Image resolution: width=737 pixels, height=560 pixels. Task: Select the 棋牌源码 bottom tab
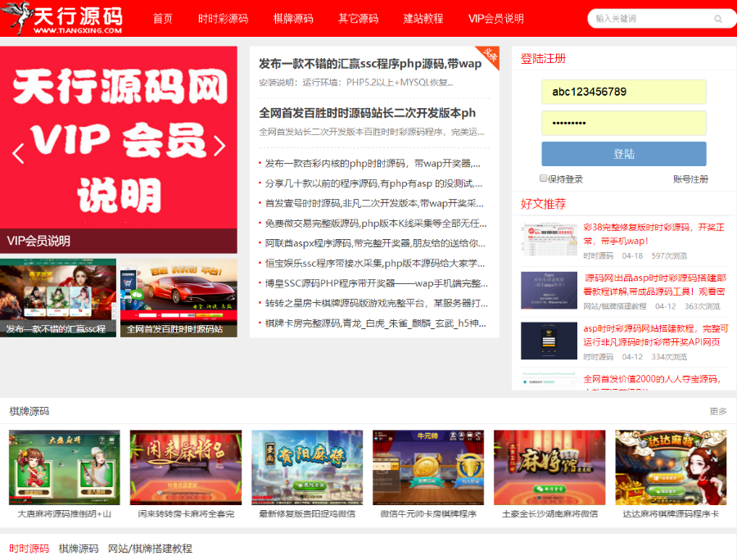[x=79, y=549]
